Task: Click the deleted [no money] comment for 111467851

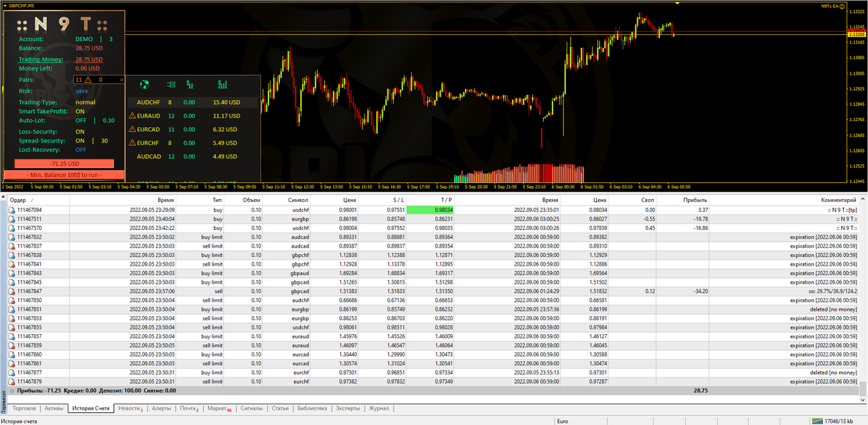Action: (x=833, y=309)
